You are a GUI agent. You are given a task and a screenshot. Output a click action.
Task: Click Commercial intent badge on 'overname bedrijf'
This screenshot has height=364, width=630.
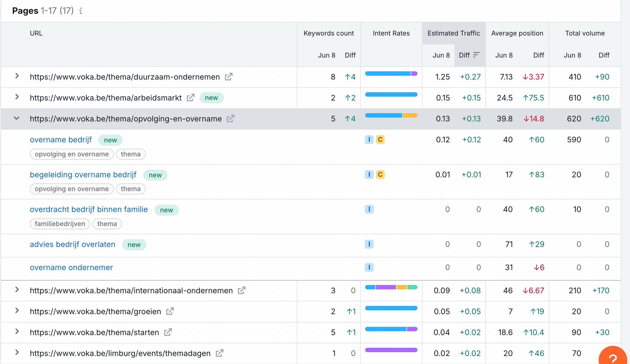coord(380,140)
